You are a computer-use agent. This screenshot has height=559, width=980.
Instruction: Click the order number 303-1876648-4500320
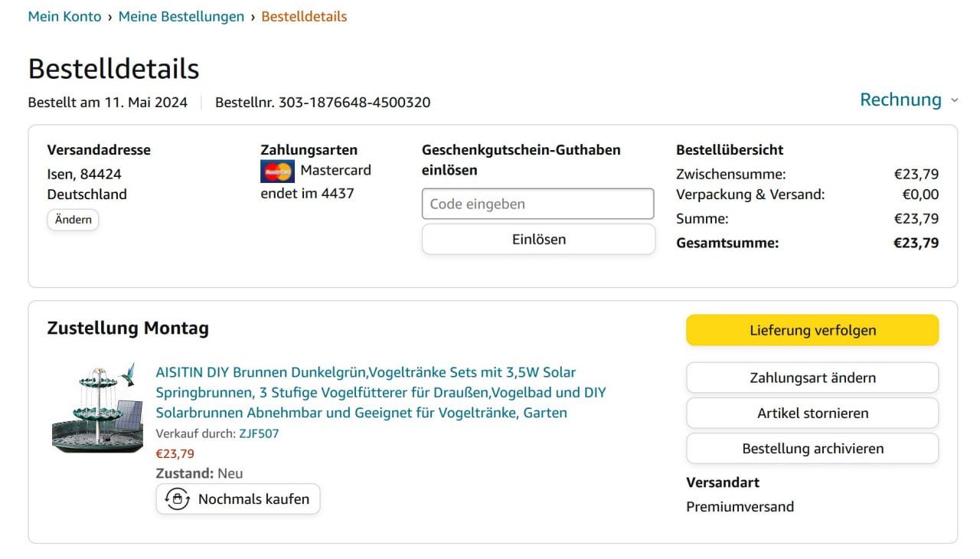(x=354, y=102)
